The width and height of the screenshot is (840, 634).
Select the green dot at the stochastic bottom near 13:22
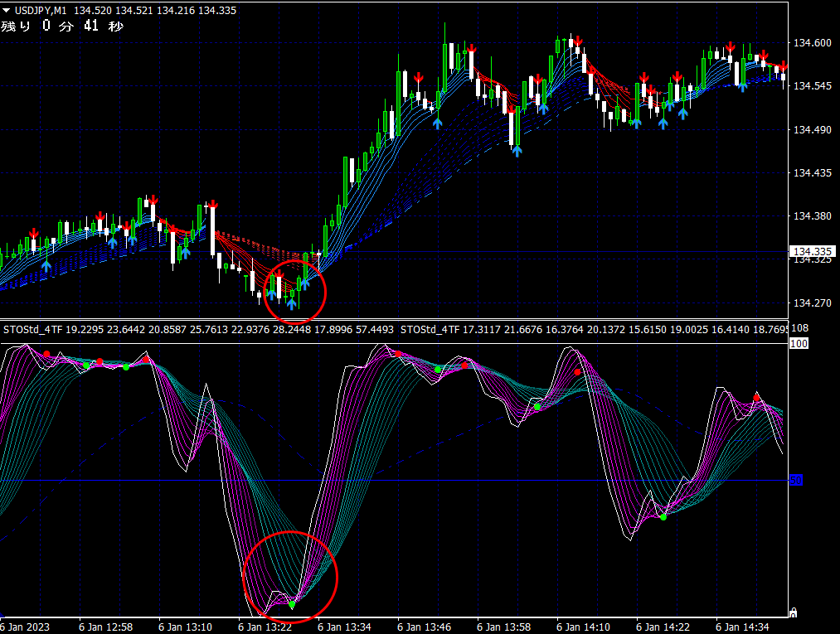292,604
